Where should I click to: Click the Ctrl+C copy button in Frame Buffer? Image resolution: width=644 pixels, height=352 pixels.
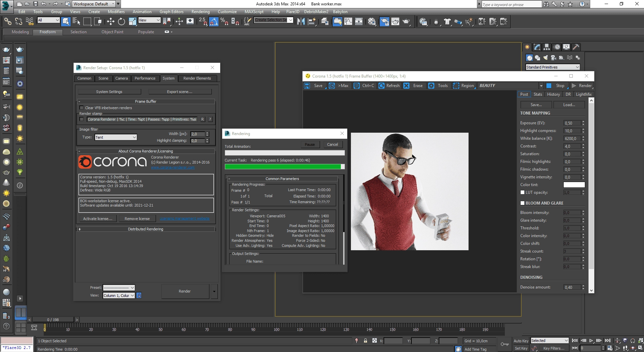coord(364,86)
